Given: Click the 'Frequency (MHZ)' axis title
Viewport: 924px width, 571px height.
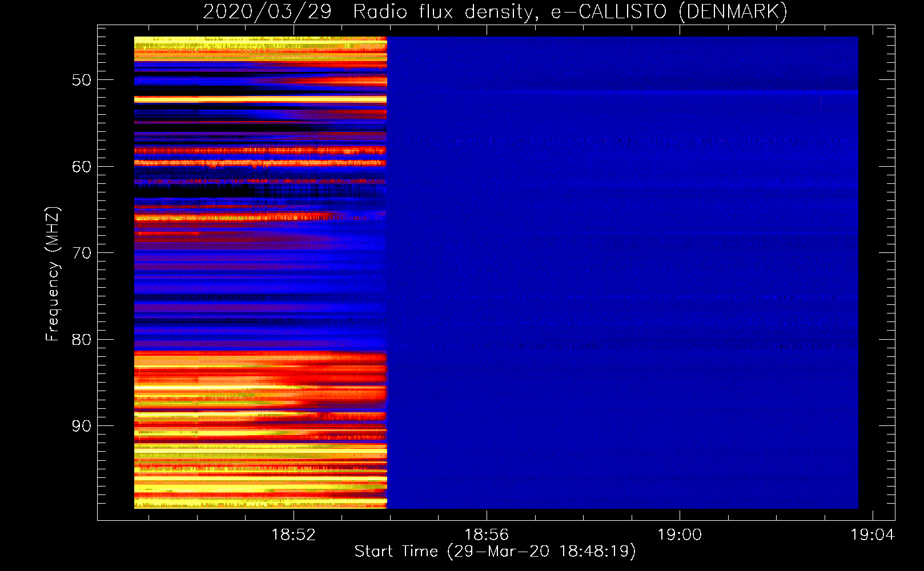Looking at the screenshot, I should point(53,274).
